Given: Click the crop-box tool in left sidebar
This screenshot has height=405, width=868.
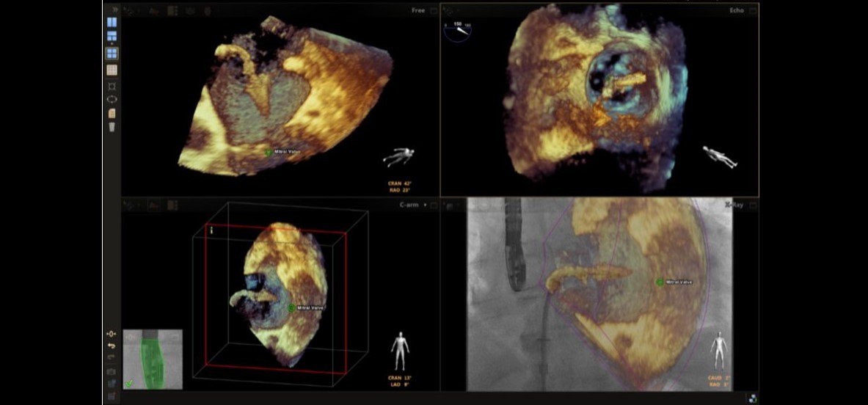Looking at the screenshot, I should point(112,87).
